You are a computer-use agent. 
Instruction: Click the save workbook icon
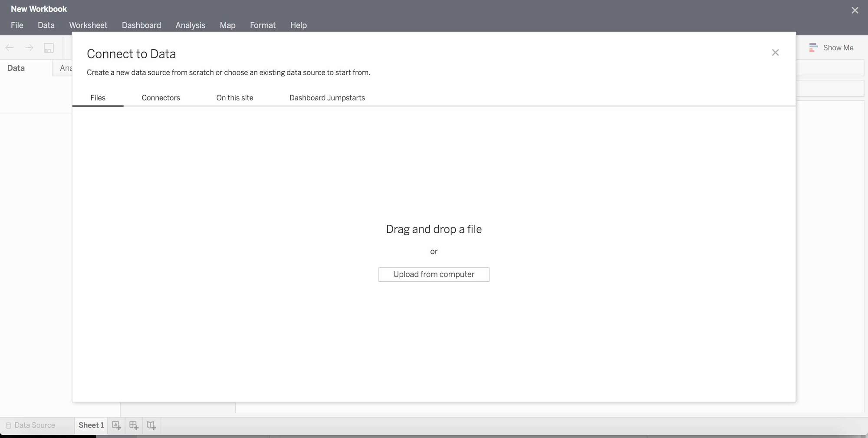pos(49,48)
